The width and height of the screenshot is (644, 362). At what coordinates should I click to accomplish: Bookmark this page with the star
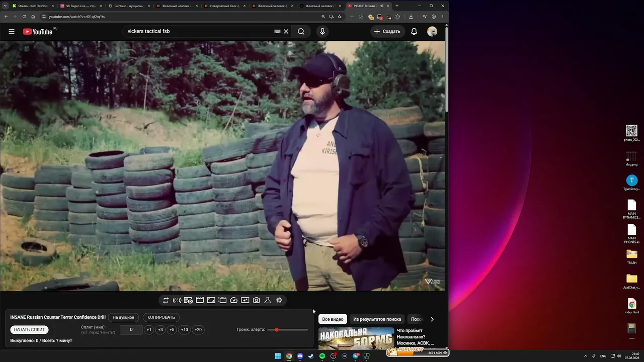pos(340,17)
